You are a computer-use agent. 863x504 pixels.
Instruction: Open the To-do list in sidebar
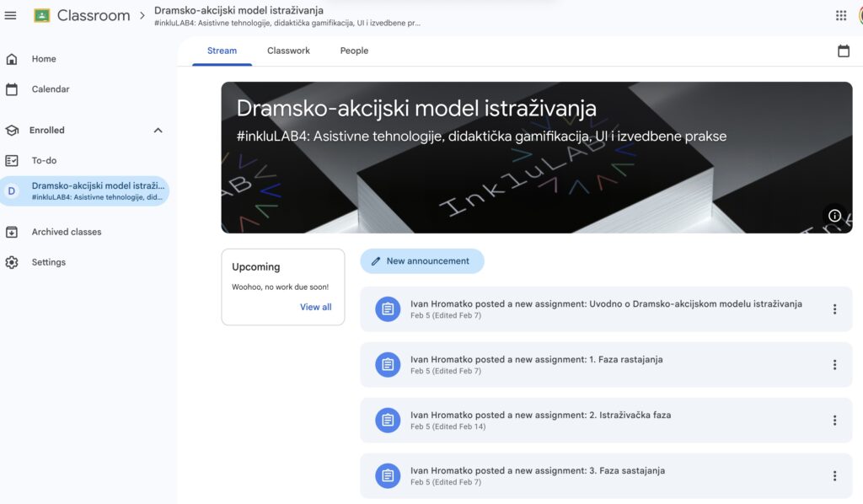44,160
